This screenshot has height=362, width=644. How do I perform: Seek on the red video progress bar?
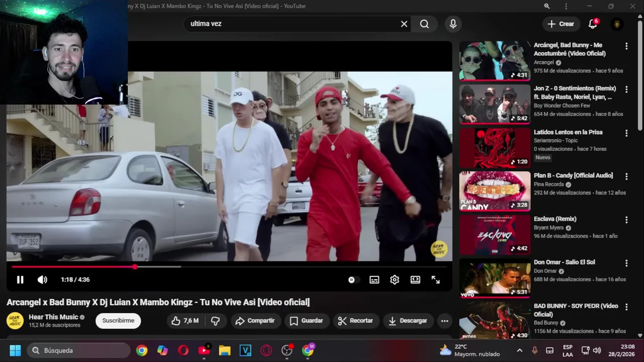point(229,266)
